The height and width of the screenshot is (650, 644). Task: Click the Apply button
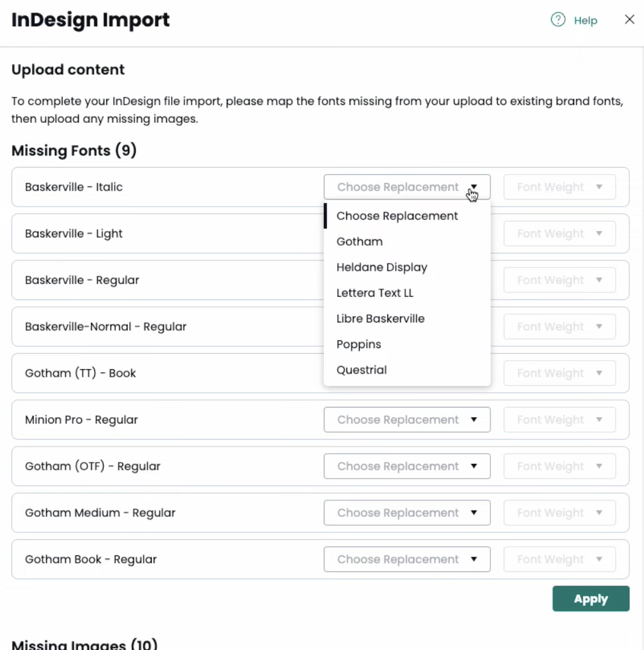(x=590, y=599)
